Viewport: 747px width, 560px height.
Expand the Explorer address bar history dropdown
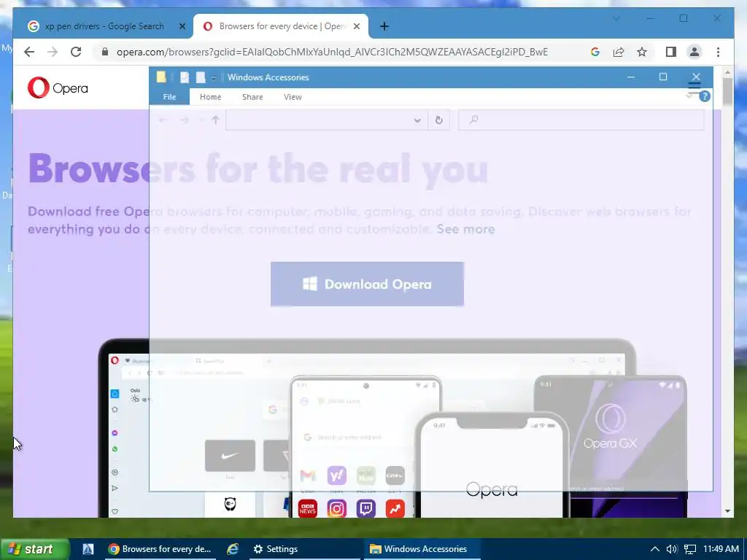[417, 120]
